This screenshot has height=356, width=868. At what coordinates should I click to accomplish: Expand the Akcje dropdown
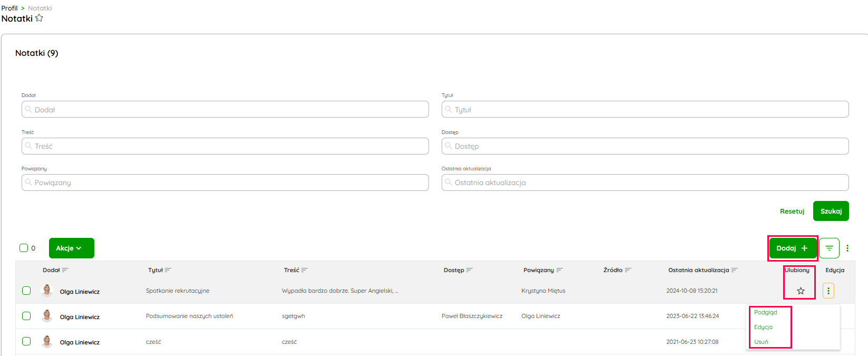point(71,248)
